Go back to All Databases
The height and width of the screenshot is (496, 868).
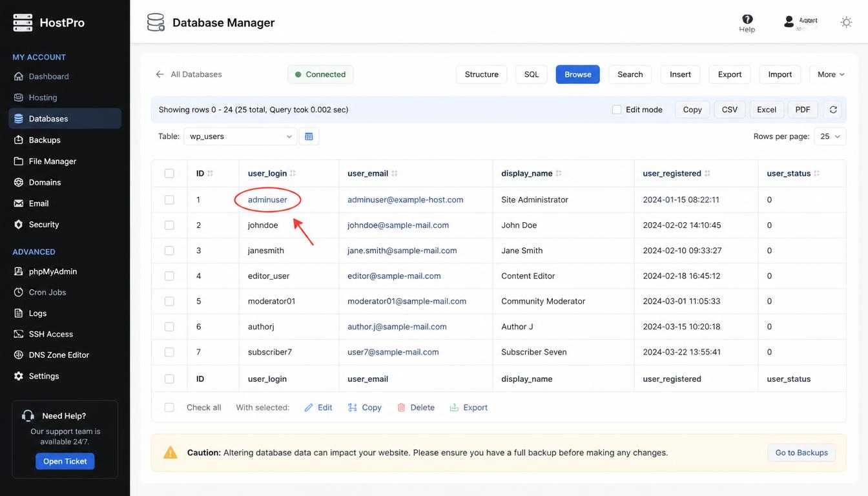189,74
